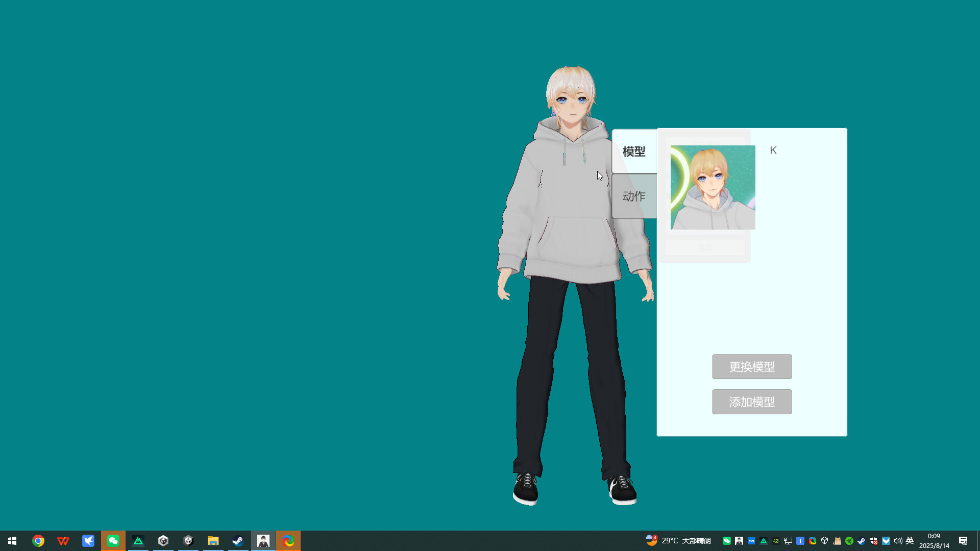Click the 添加模型 button
The image size is (980, 551).
[752, 402]
